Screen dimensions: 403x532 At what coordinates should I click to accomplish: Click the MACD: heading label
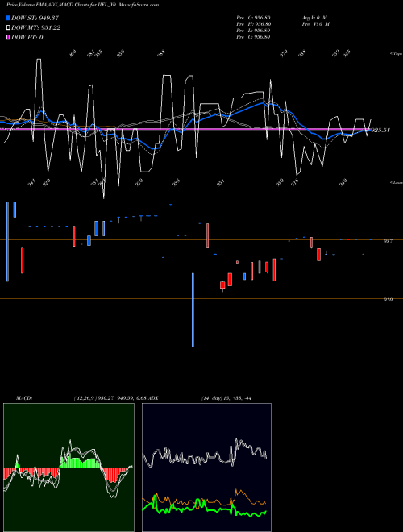pos(23,397)
